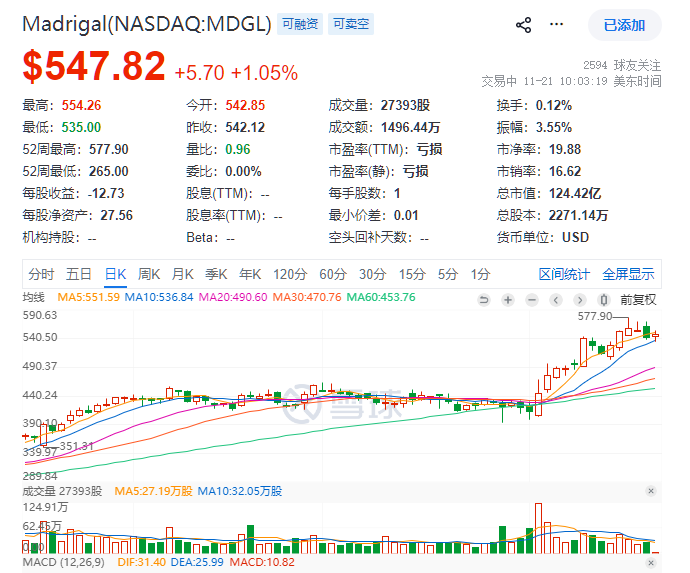Click the 今开 value 542.85

pyautogui.click(x=245, y=106)
